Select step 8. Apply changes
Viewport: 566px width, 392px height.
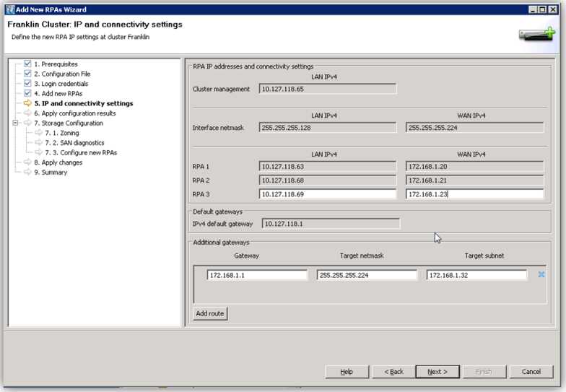pos(58,162)
